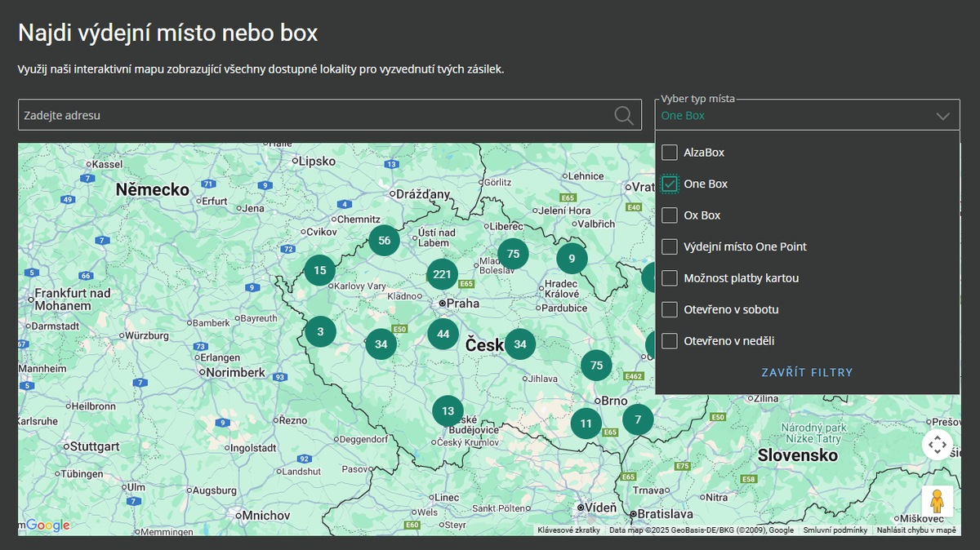Open Smluvní podmínky link
This screenshot has width=980, height=550.
pos(835,530)
